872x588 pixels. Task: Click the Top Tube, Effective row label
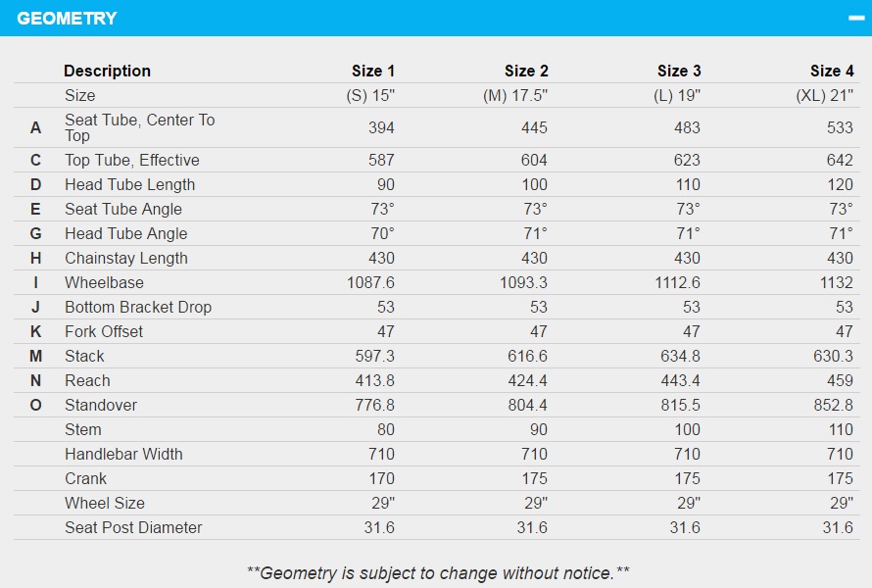pyautogui.click(x=132, y=160)
